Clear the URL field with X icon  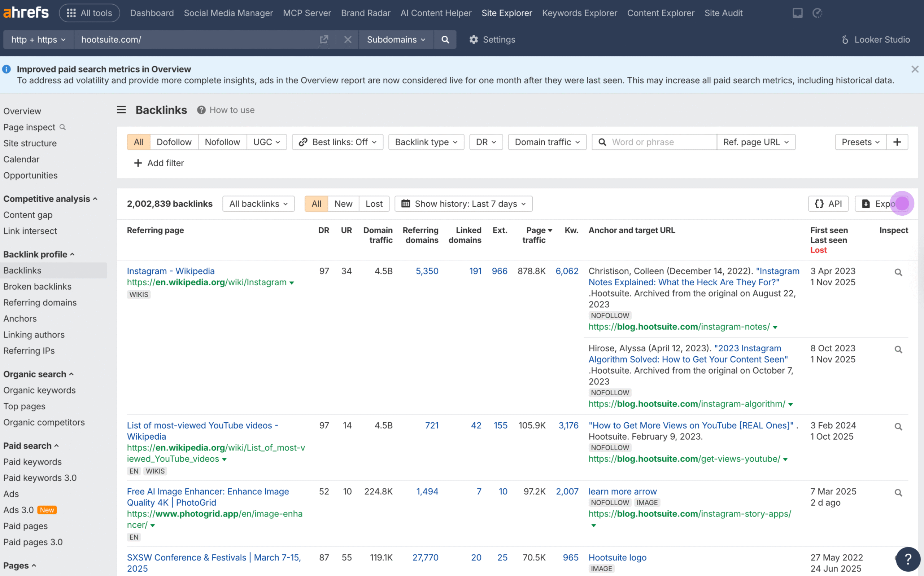pyautogui.click(x=347, y=40)
